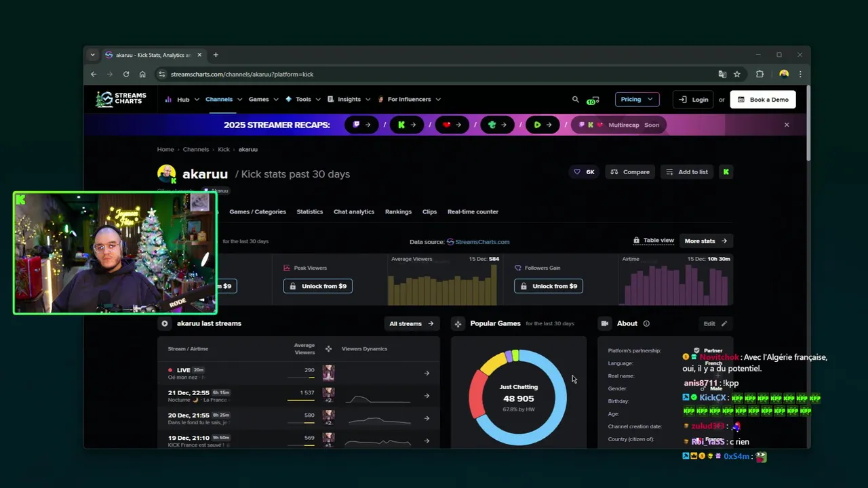Switch to Games / Categories tab
This screenshot has width=868, height=488.
(258, 211)
